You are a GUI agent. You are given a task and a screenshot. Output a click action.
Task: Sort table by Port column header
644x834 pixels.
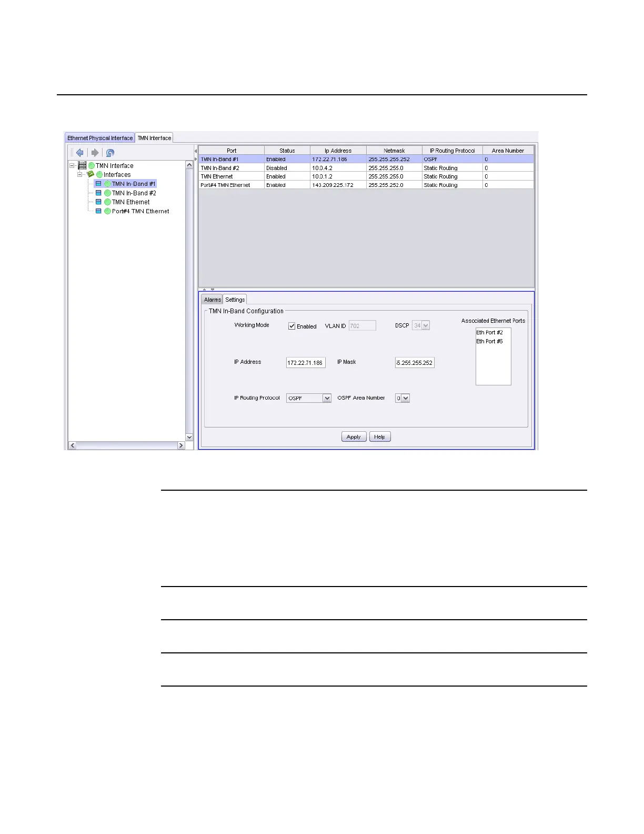tap(232, 151)
